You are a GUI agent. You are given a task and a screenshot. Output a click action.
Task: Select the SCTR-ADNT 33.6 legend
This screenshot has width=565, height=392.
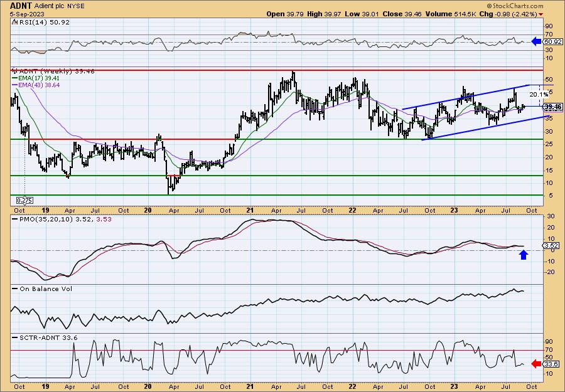(x=45, y=337)
